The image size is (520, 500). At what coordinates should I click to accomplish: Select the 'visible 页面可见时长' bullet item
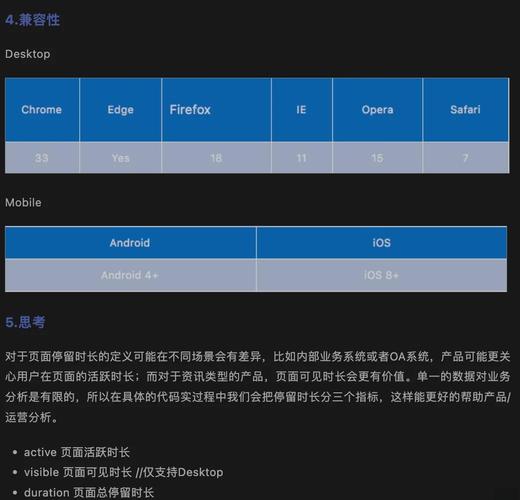click(x=124, y=472)
